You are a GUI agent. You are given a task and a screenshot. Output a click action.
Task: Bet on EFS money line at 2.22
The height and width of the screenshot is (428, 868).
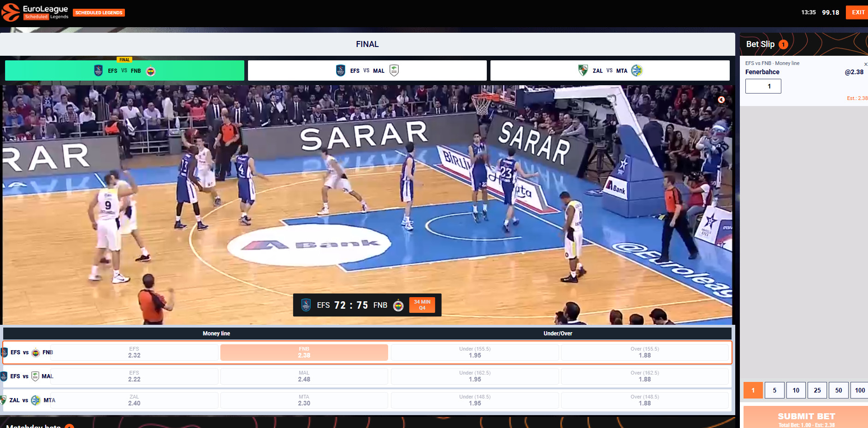134,376
